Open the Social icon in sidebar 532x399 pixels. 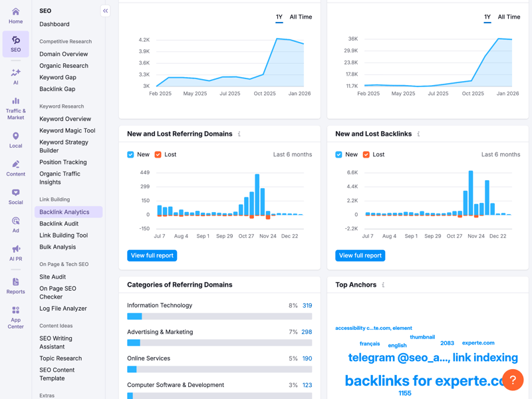(x=15, y=193)
